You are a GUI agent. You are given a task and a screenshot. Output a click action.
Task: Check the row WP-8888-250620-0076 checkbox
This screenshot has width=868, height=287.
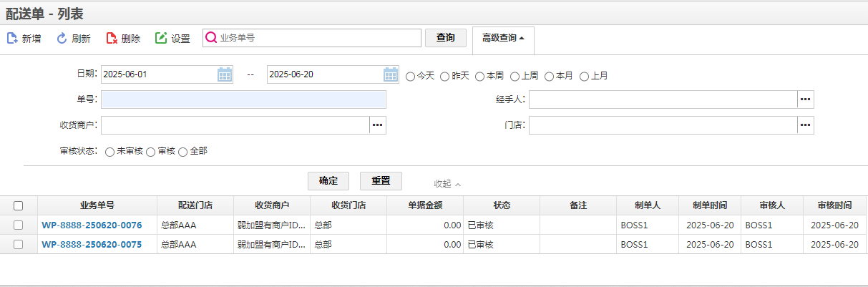[19, 225]
